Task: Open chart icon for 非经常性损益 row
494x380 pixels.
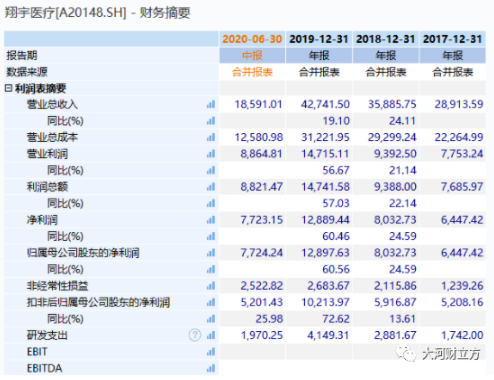Action: [x=211, y=286]
